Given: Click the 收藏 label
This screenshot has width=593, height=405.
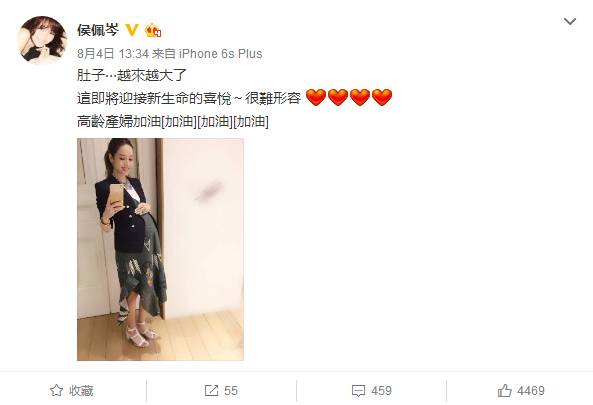Looking at the screenshot, I should tap(81, 391).
